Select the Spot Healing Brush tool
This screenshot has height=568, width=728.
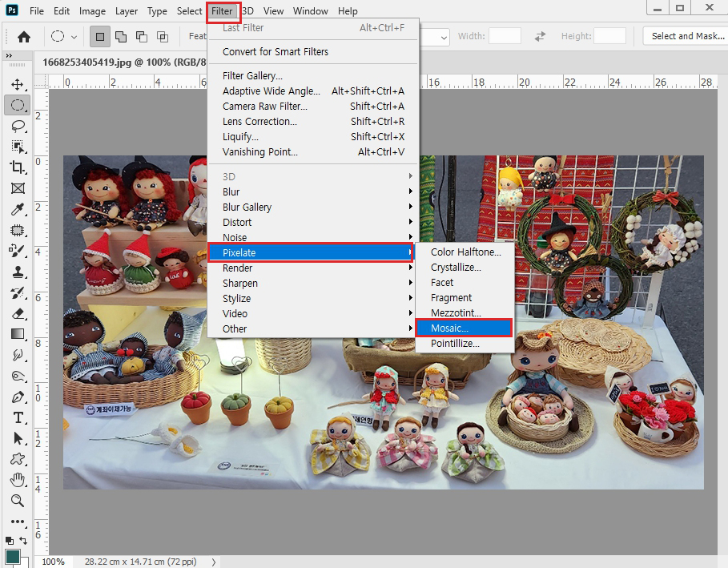point(17,230)
